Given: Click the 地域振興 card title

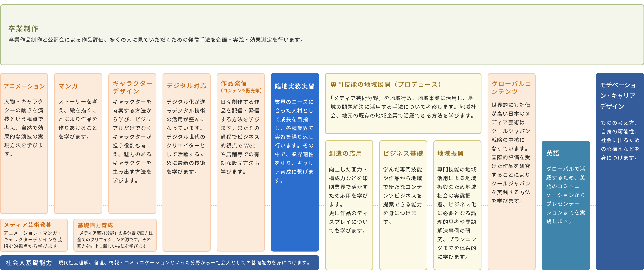Looking at the screenshot, I should (x=450, y=153).
